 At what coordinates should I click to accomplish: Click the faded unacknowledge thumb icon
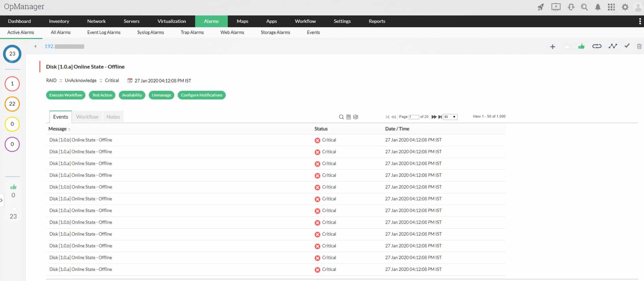coord(567,46)
